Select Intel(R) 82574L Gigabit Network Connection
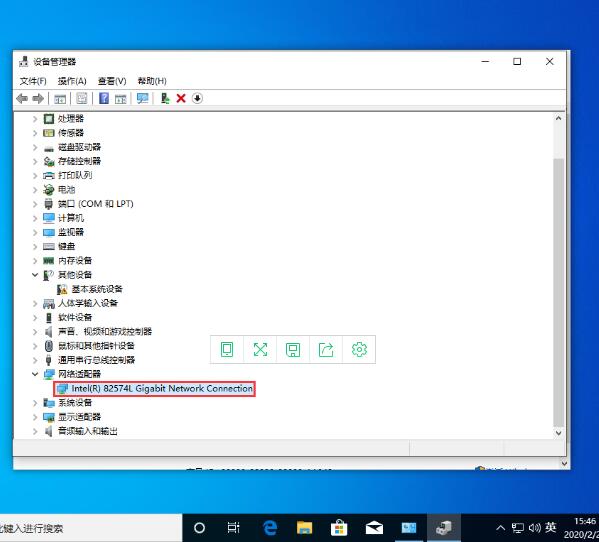The width and height of the screenshot is (599, 542). (154, 388)
